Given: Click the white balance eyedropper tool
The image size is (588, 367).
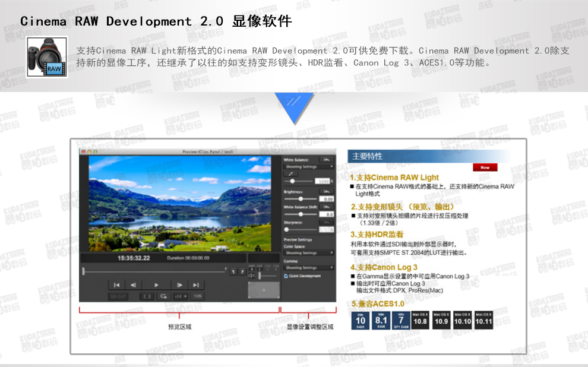Looking at the screenshot, I should [290, 173].
